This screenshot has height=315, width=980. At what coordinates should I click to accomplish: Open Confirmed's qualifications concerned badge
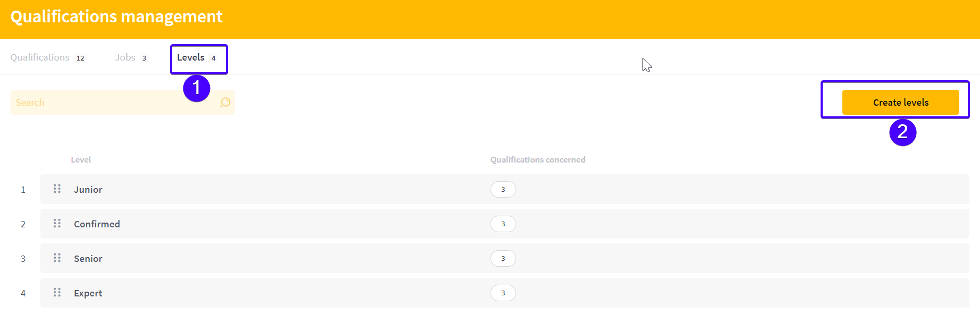coord(503,224)
